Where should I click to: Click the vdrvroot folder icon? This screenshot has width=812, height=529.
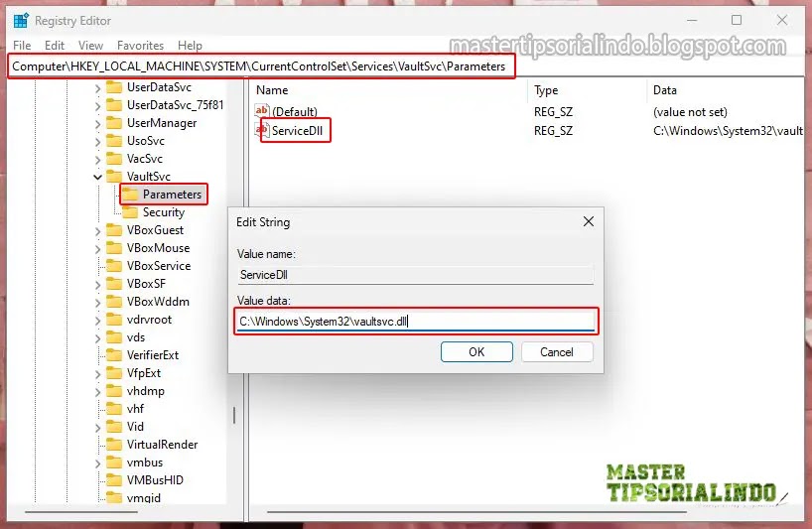(114, 320)
